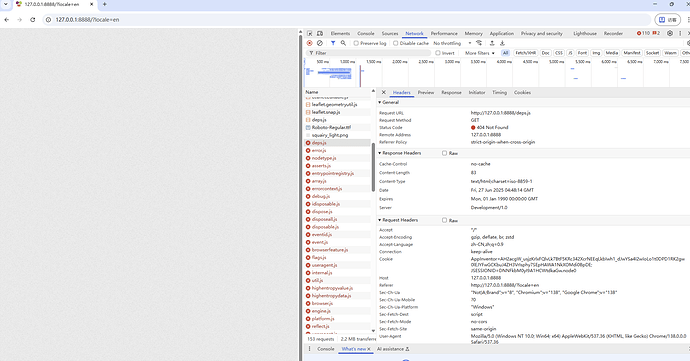Viewport: 690px width, 361px height.
Task: Activate the inspect element picker icon
Action: coord(310,33)
